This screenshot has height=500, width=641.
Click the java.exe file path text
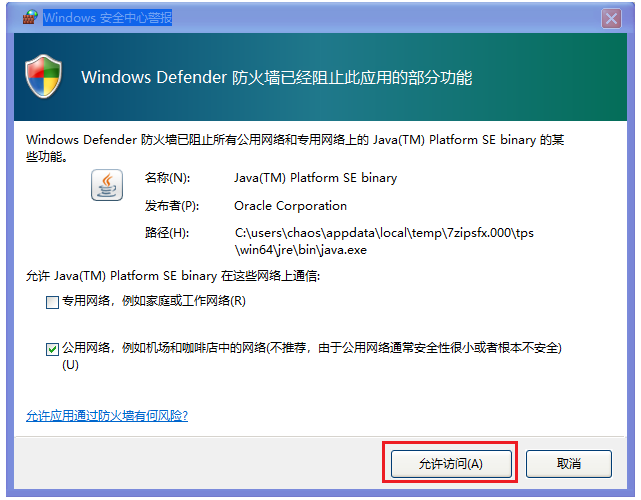click(x=384, y=241)
